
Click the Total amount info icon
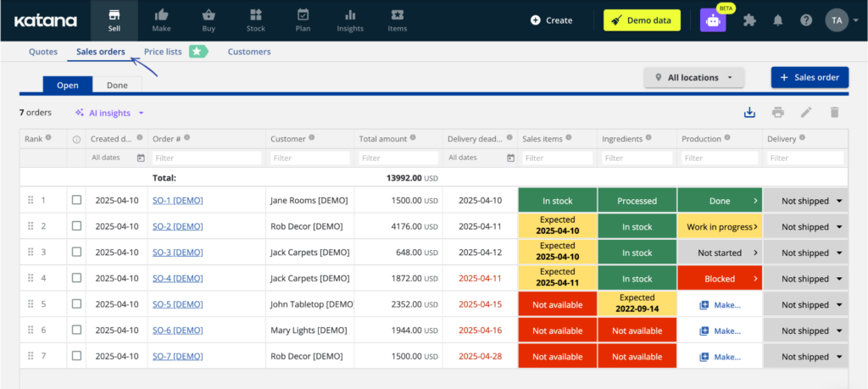tap(413, 138)
